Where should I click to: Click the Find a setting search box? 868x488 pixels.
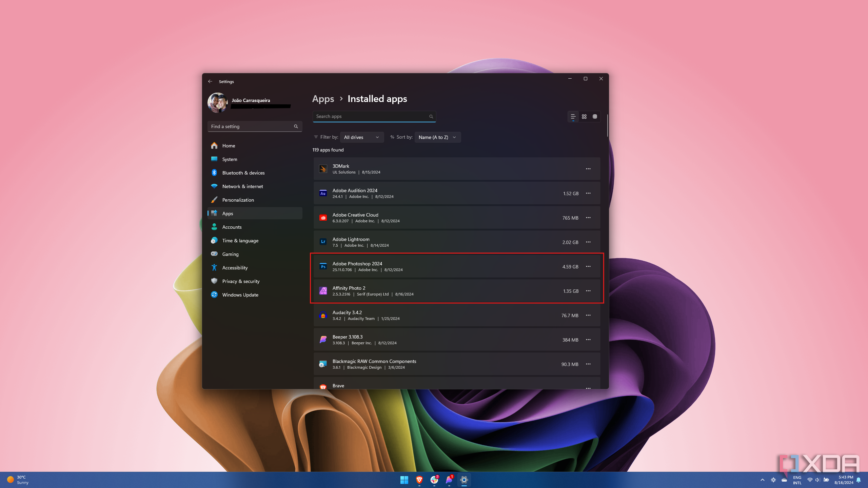coord(255,126)
